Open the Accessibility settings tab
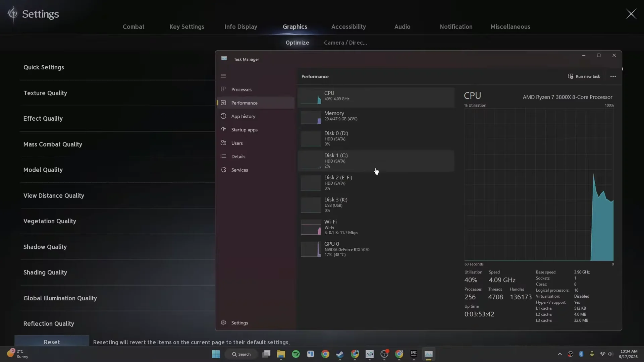644x362 pixels. 348,26
